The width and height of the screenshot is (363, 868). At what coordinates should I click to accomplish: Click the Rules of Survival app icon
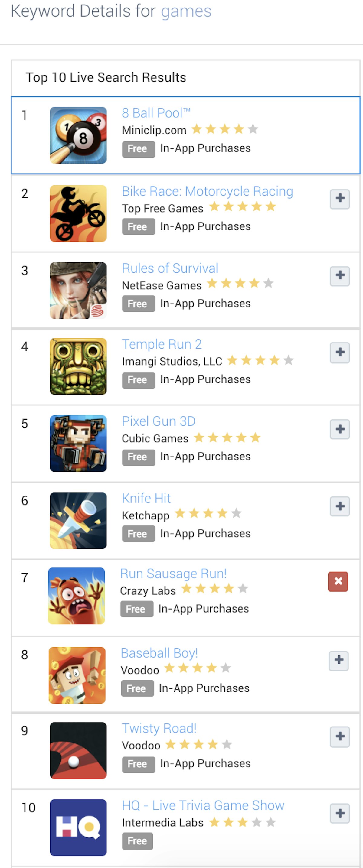[78, 291]
